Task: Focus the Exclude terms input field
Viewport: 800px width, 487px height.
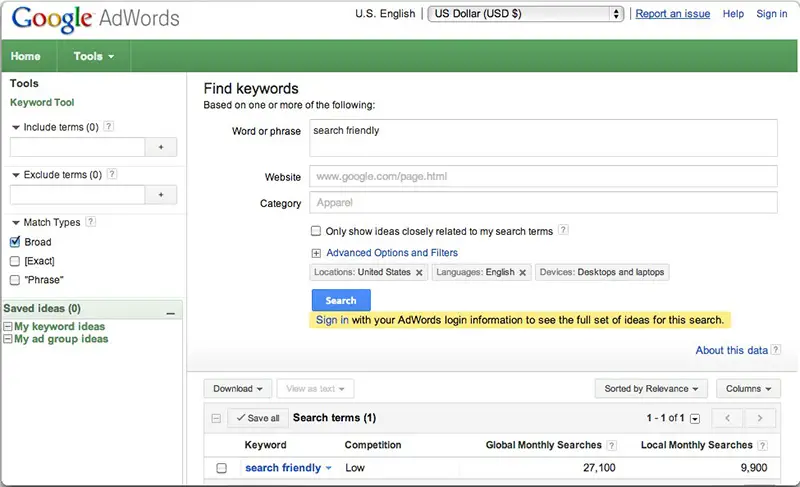Action: (x=78, y=195)
